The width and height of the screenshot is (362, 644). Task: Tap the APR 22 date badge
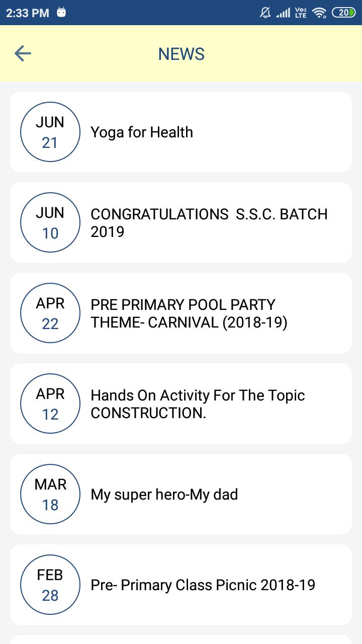click(x=50, y=313)
